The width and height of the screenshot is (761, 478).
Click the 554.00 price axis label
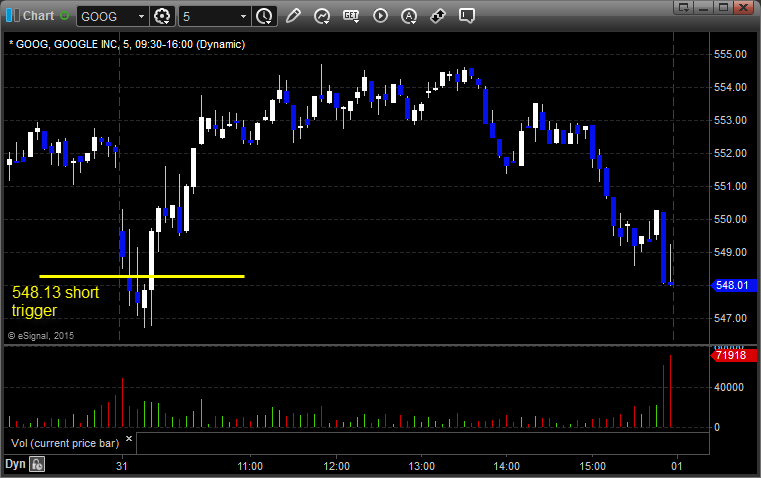[730, 87]
